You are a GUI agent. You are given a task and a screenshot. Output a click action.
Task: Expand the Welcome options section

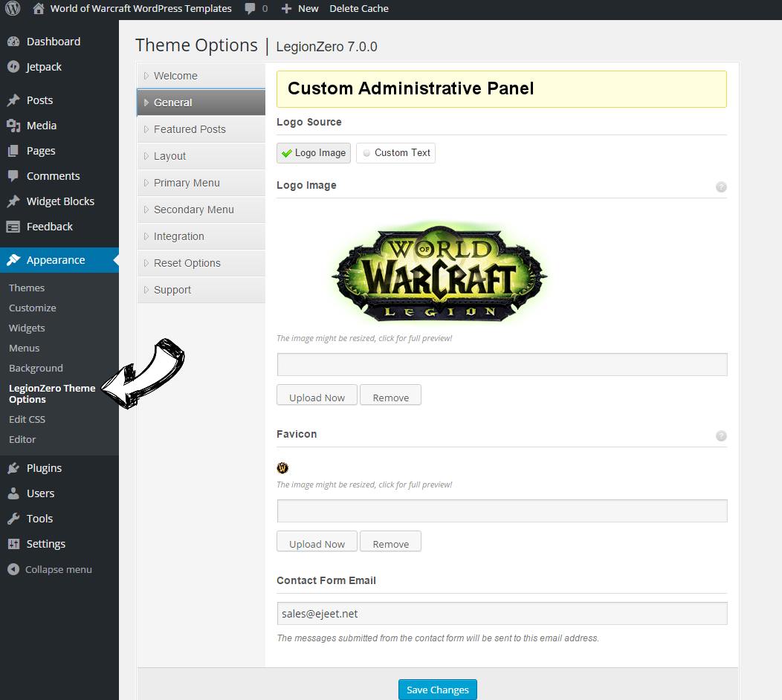pyautogui.click(x=201, y=76)
